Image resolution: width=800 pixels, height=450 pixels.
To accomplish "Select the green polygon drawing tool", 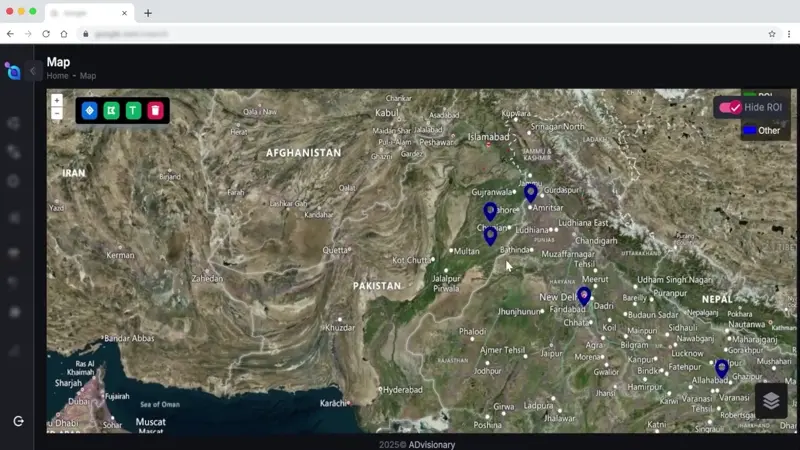I will pos(111,110).
